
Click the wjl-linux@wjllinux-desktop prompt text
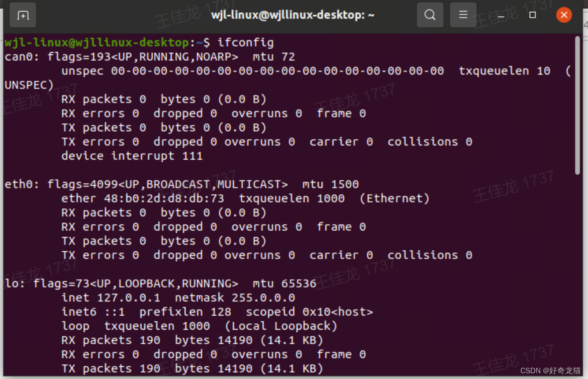[x=97, y=43]
